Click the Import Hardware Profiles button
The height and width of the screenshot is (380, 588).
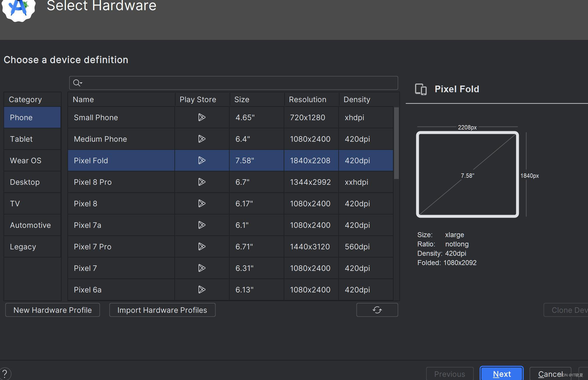coord(162,310)
